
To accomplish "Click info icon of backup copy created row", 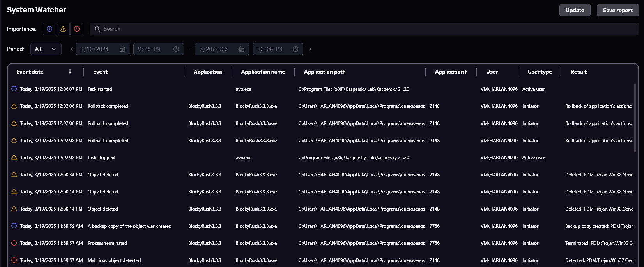I will click(x=14, y=226).
